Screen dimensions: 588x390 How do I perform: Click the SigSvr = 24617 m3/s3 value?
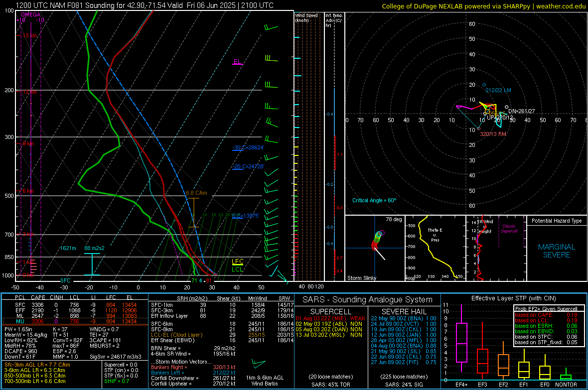click(116, 357)
